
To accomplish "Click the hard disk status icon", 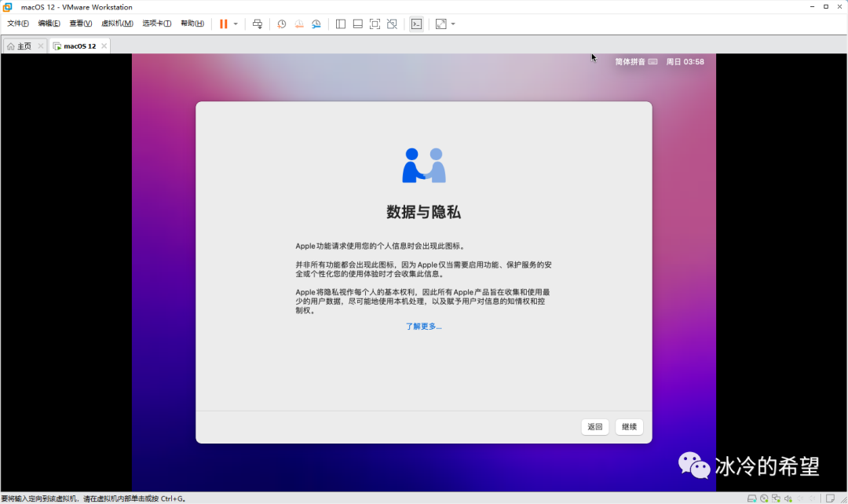I will tap(751, 498).
